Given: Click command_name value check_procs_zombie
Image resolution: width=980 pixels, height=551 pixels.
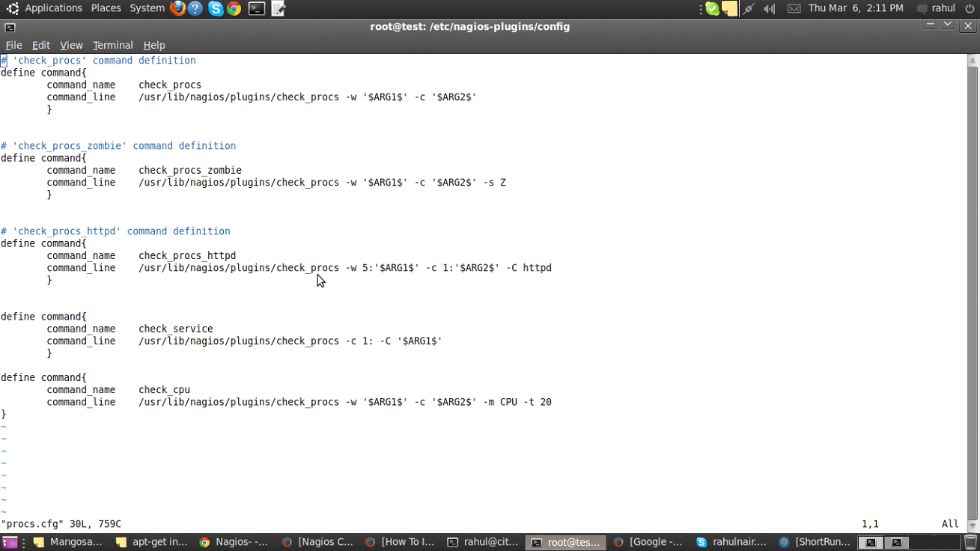Looking at the screenshot, I should point(190,171).
